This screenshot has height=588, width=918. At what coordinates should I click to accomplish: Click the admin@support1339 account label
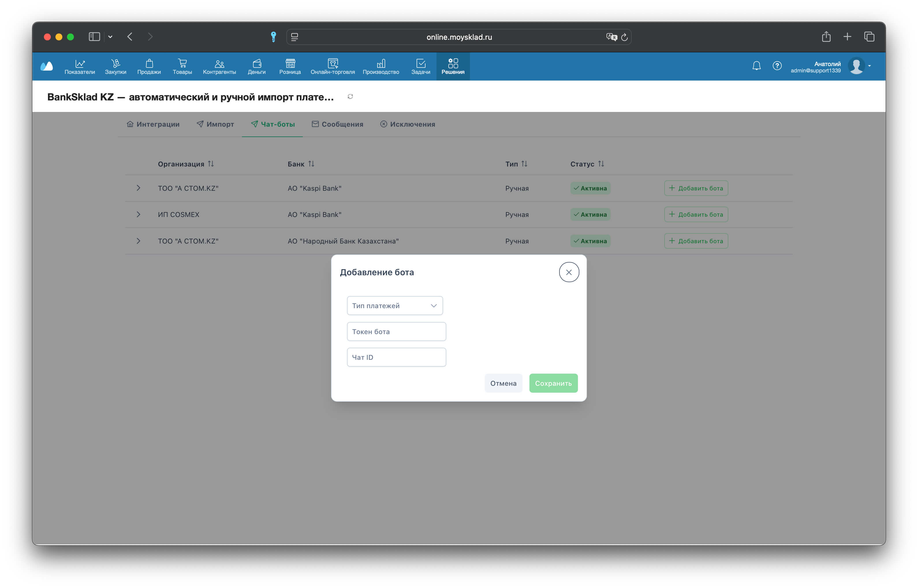815,71
